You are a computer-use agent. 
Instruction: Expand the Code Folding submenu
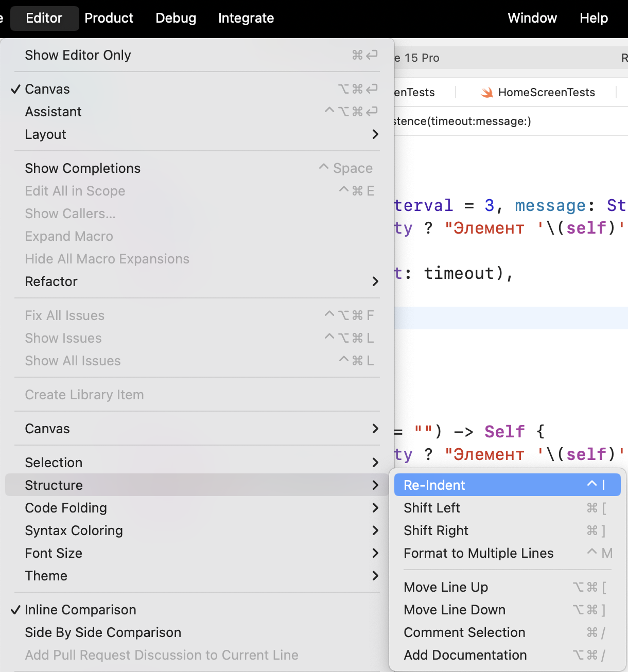(x=66, y=508)
